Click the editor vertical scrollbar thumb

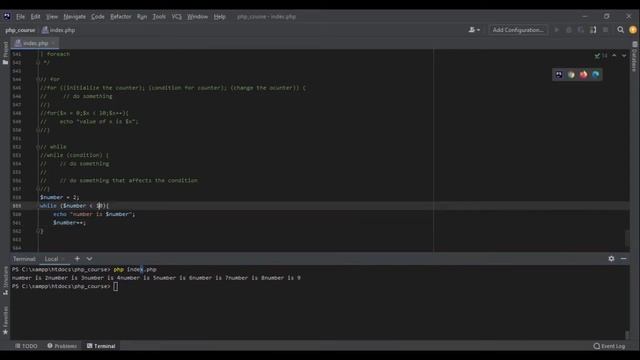pos(627,238)
